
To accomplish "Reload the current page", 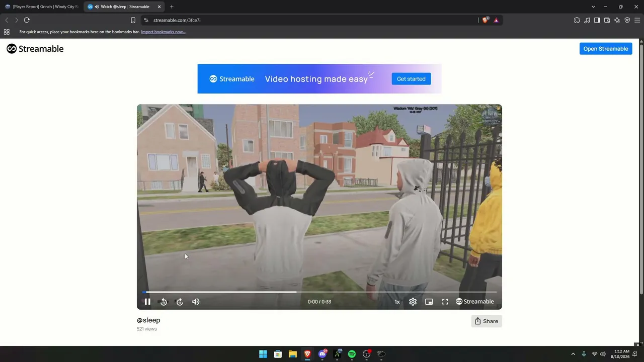I will (27, 20).
